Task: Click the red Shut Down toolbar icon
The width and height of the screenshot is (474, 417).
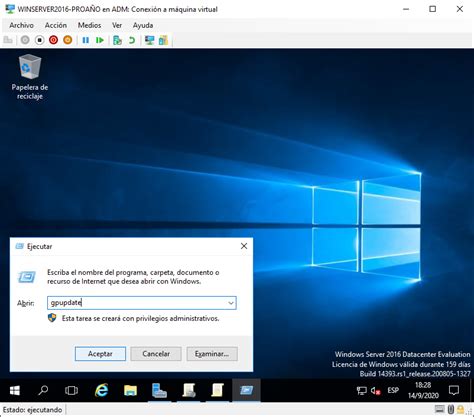Action: (x=53, y=40)
